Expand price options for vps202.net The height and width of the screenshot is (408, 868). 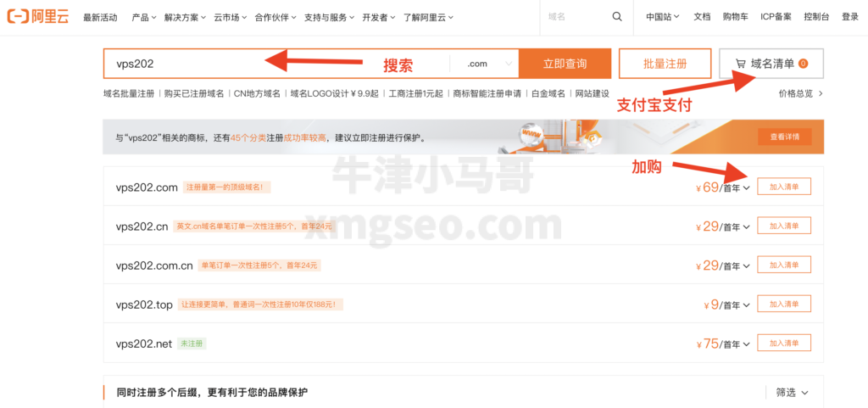(746, 344)
